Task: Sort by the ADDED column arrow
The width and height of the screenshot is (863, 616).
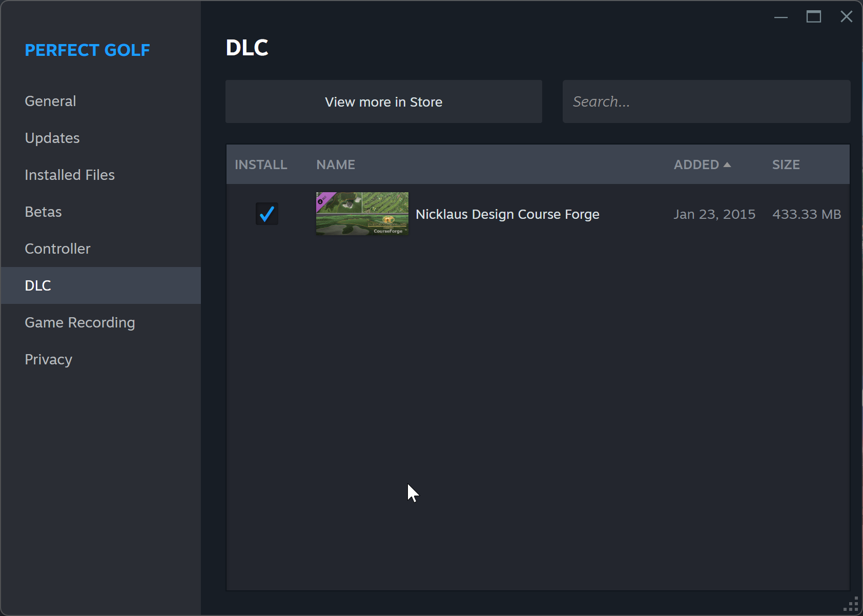Action: coord(727,165)
